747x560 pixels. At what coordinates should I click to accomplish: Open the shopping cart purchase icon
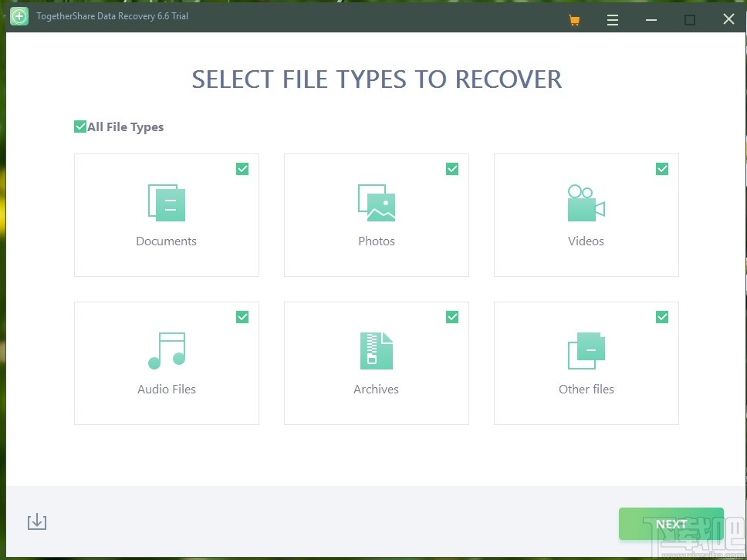(573, 19)
